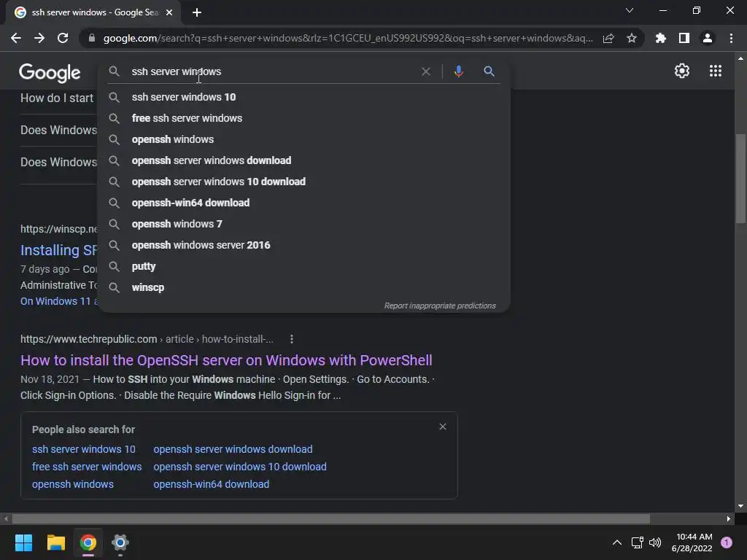
Task: Toggle the Chrome side panel
Action: pos(684,38)
